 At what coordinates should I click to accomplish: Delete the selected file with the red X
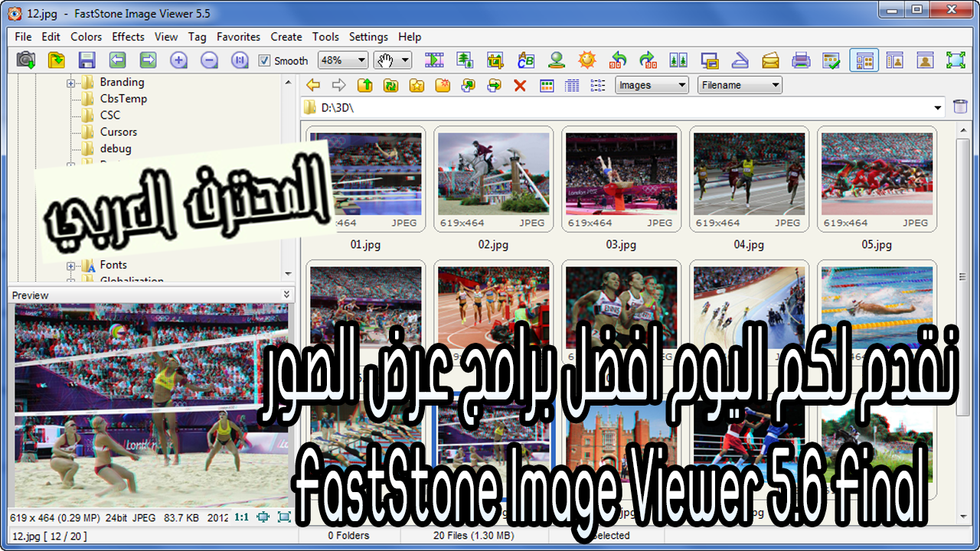click(x=520, y=85)
